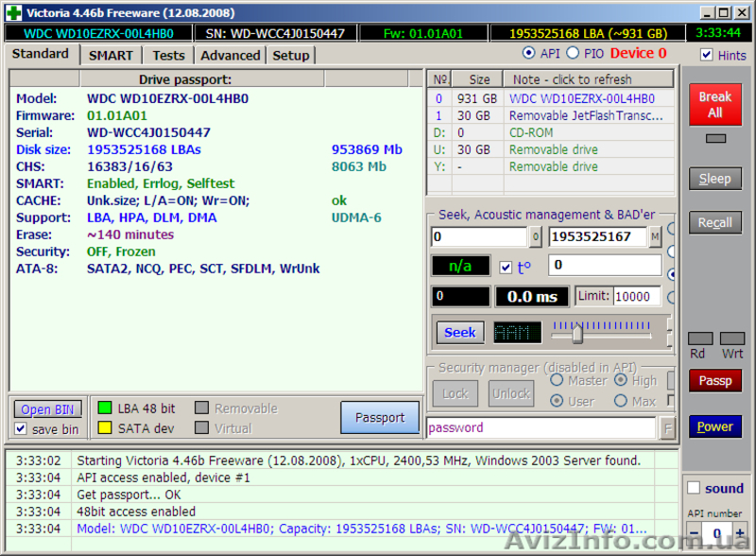Click the green LBA 48 bit indicator
Viewport: 756px width, 556px height.
pos(105,408)
